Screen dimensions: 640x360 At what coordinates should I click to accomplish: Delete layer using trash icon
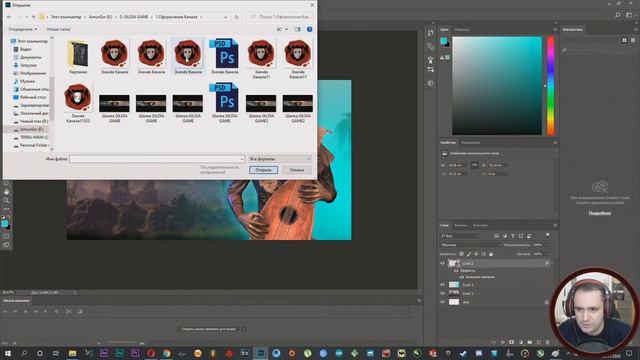pos(548,342)
